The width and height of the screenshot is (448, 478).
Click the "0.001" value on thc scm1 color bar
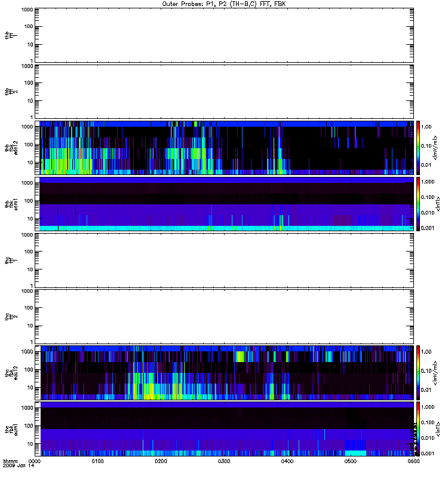coord(428,454)
